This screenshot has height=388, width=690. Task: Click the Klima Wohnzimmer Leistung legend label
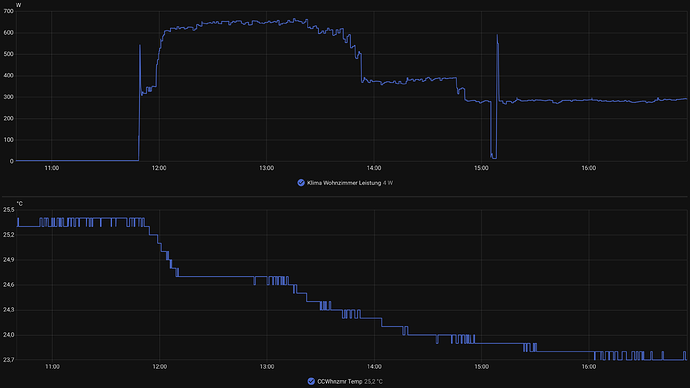click(x=344, y=183)
